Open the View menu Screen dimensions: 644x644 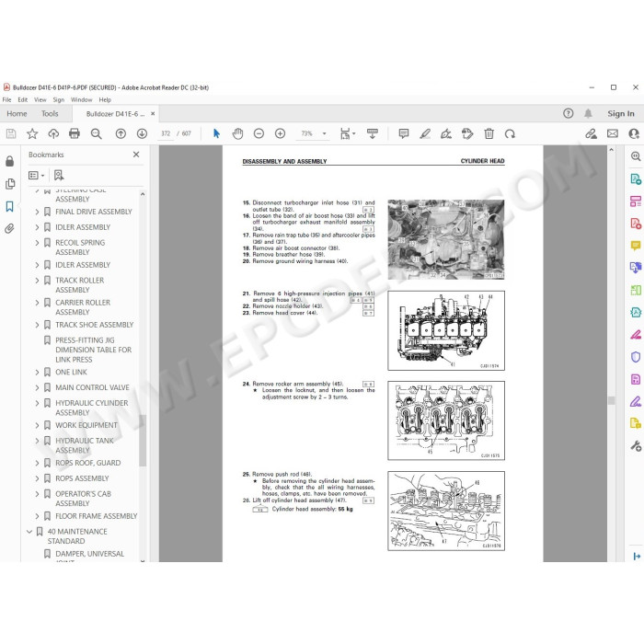pyautogui.click(x=40, y=99)
